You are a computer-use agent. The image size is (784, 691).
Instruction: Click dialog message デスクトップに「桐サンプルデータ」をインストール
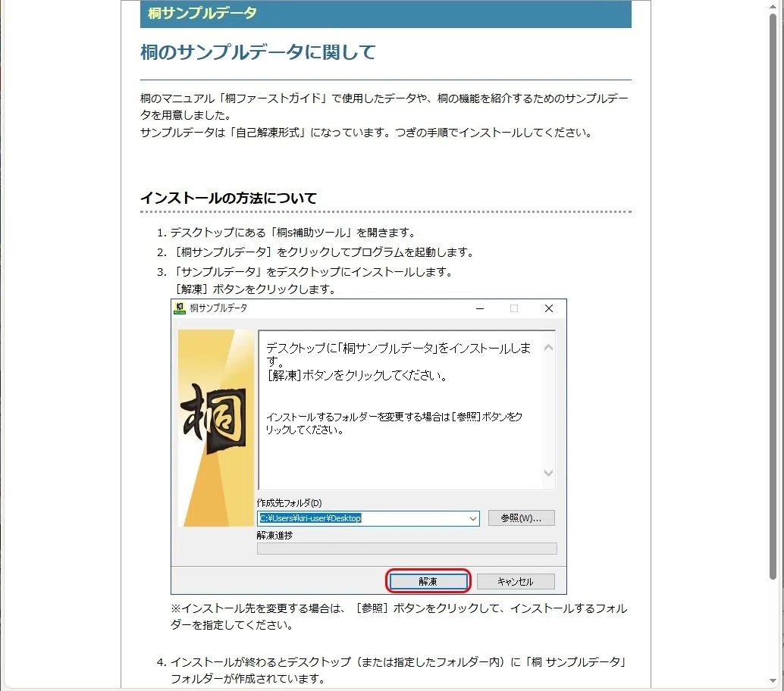coord(398,354)
